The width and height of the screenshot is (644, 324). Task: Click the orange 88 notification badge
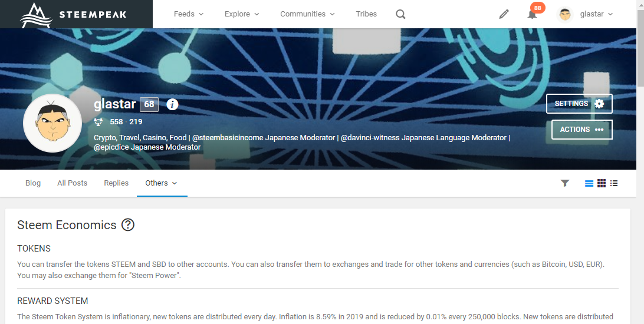coord(538,8)
